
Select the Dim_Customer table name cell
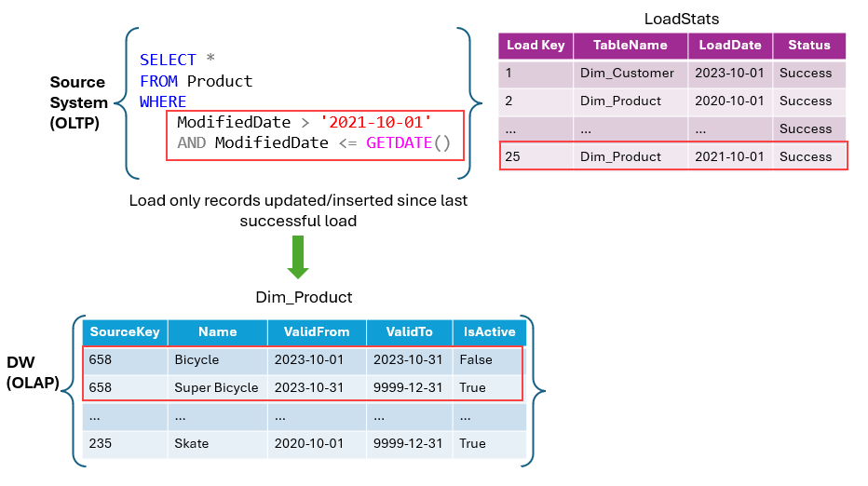[x=631, y=74]
